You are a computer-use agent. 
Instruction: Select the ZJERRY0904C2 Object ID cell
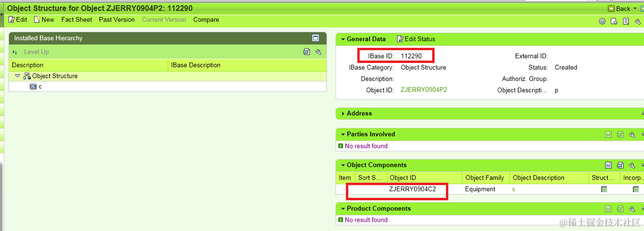pyautogui.click(x=412, y=189)
